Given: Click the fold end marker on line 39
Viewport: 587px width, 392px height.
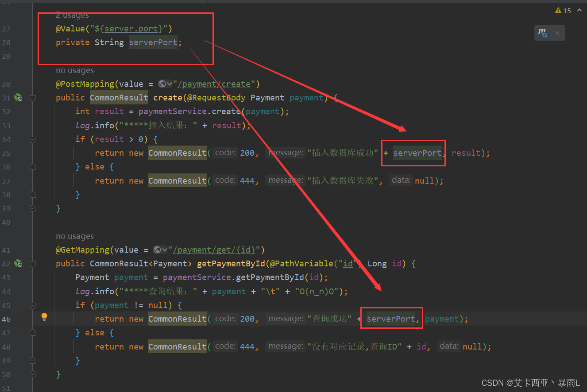Looking at the screenshot, I should (32, 208).
